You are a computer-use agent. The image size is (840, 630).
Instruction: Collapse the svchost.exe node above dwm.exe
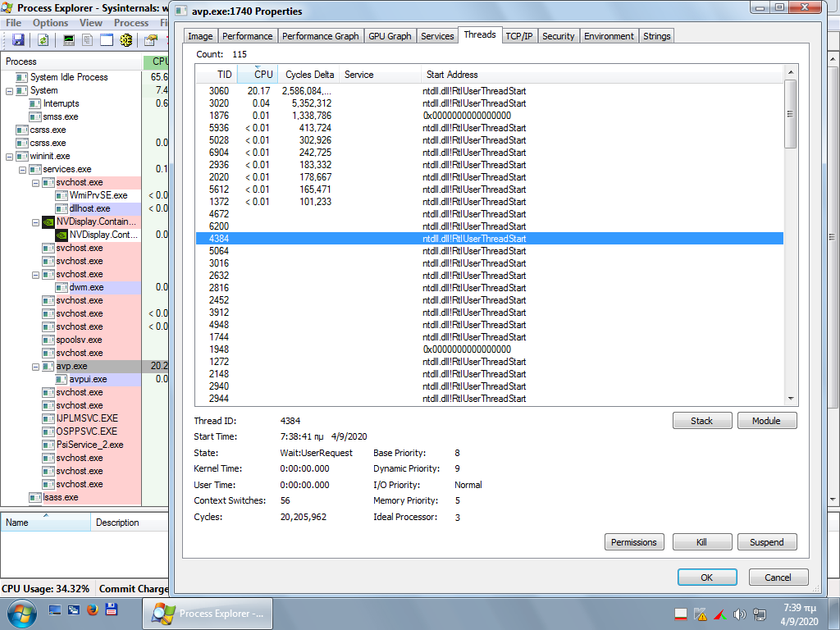click(x=35, y=275)
